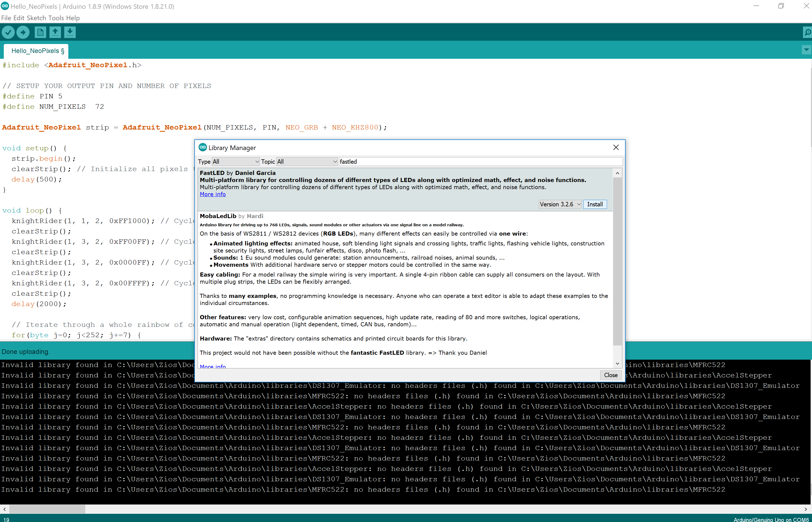Save the sketch with the Save icon
Image resolution: width=812 pixels, height=522 pixels.
(70, 32)
